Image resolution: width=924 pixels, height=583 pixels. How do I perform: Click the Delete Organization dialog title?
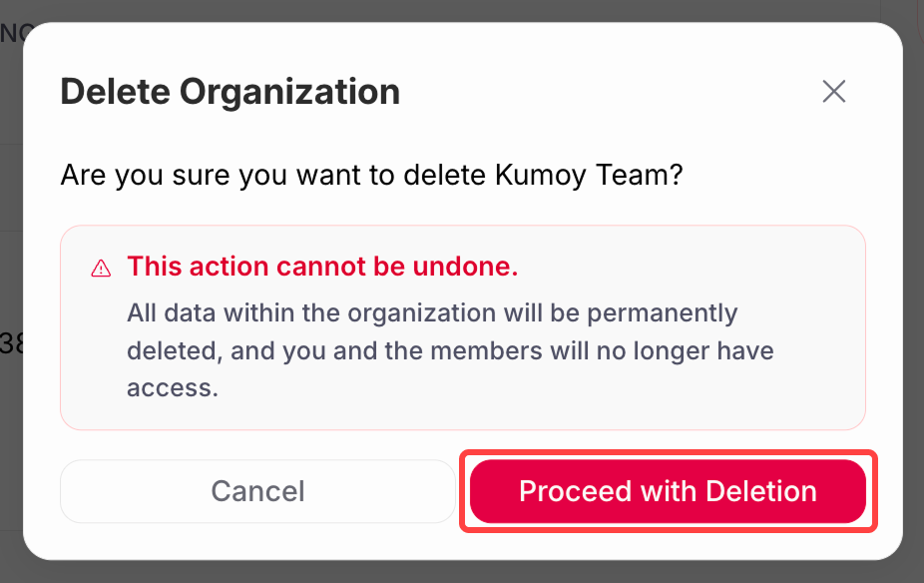coord(230,91)
